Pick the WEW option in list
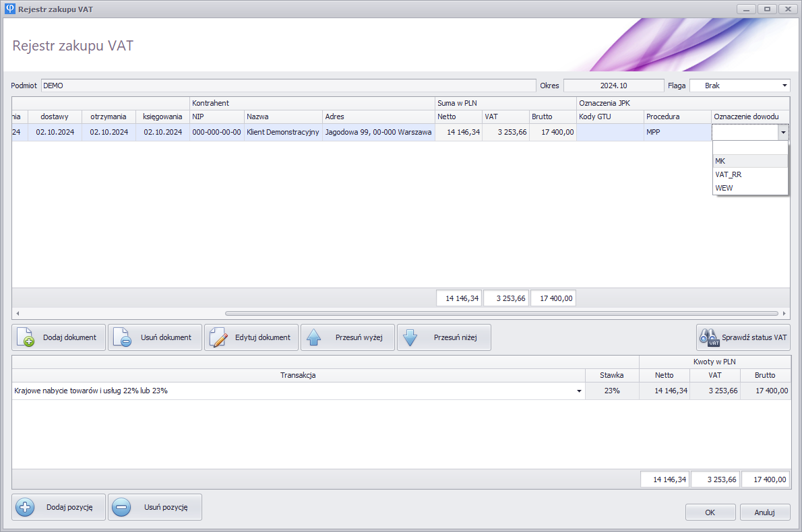This screenshot has width=802, height=532. pyautogui.click(x=749, y=188)
